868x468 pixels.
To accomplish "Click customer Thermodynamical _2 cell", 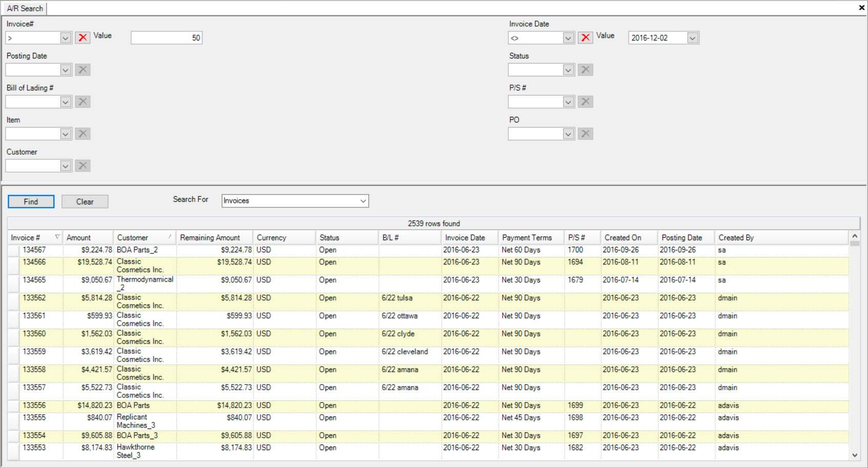I will pos(146,284).
